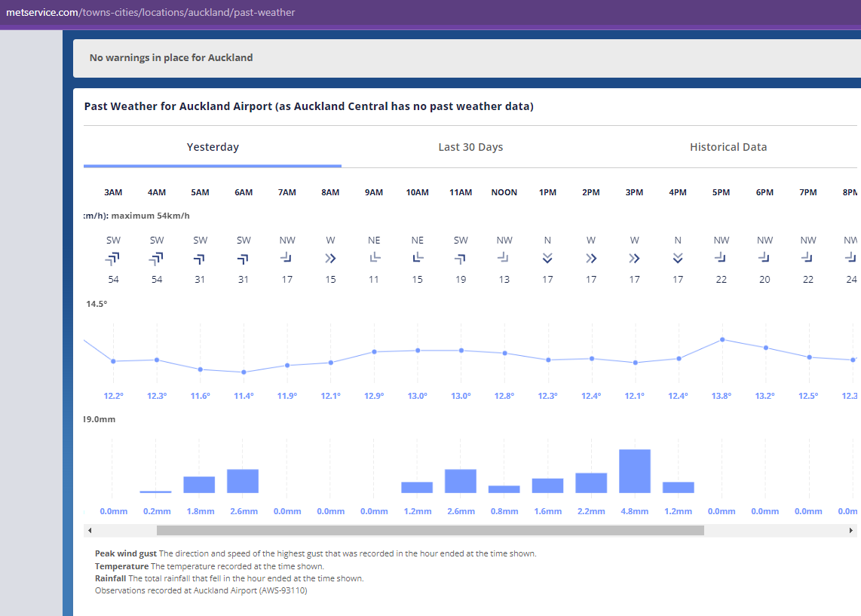Switch to the Last 30 Days tab
861x616 pixels.
pos(470,147)
